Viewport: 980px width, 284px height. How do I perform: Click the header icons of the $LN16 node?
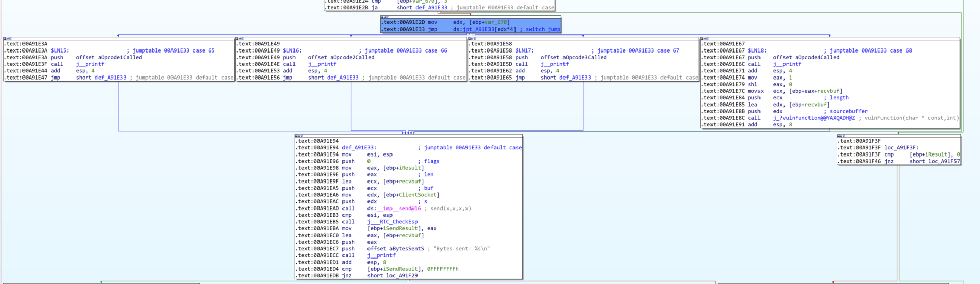239,39
